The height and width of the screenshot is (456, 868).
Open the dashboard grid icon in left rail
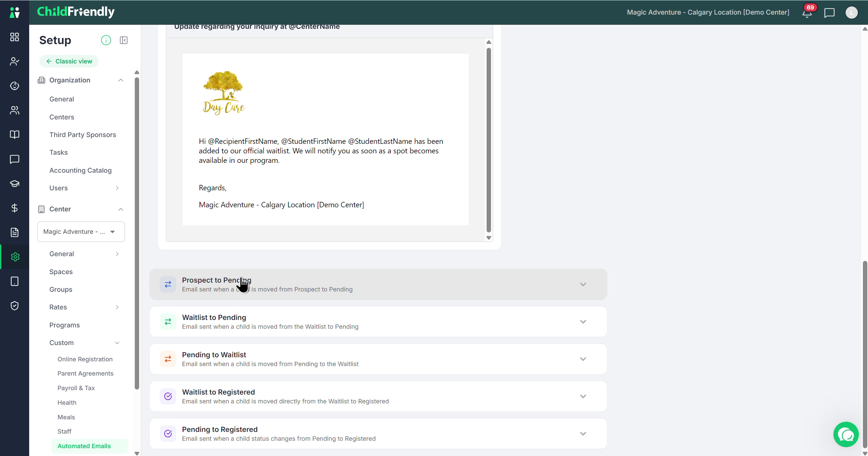(15, 37)
